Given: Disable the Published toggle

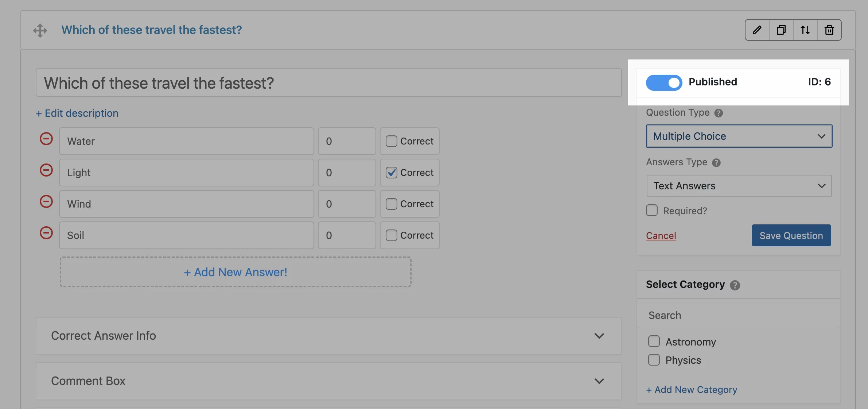Looking at the screenshot, I should click(x=663, y=82).
